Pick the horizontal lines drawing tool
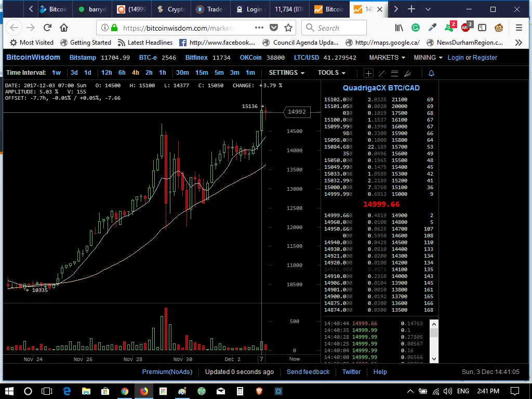The image size is (532, 399). click(394, 73)
